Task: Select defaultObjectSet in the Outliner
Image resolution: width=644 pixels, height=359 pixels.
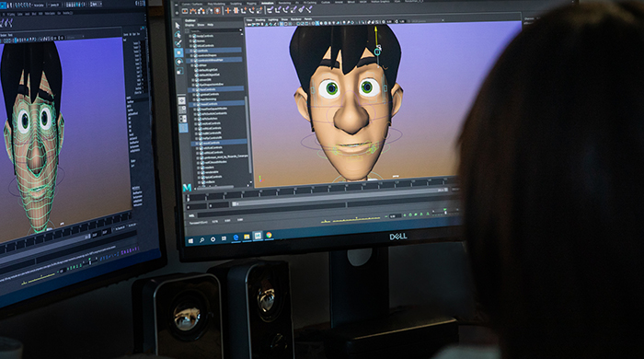Action: (x=209, y=75)
